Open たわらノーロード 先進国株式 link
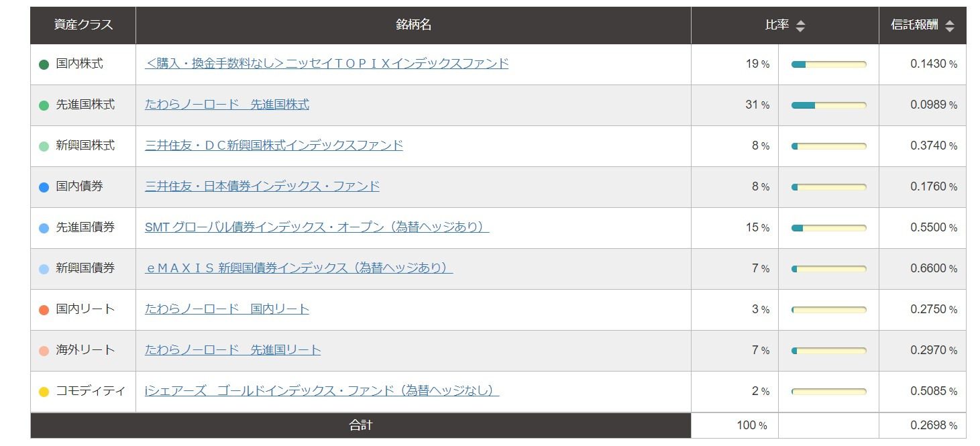The height and width of the screenshot is (446, 980). [227, 105]
